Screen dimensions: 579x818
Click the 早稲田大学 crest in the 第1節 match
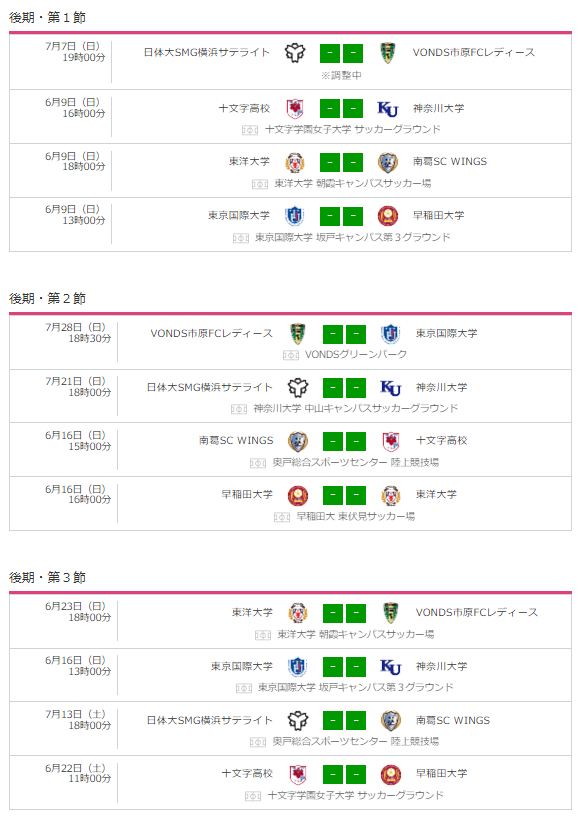coord(388,216)
